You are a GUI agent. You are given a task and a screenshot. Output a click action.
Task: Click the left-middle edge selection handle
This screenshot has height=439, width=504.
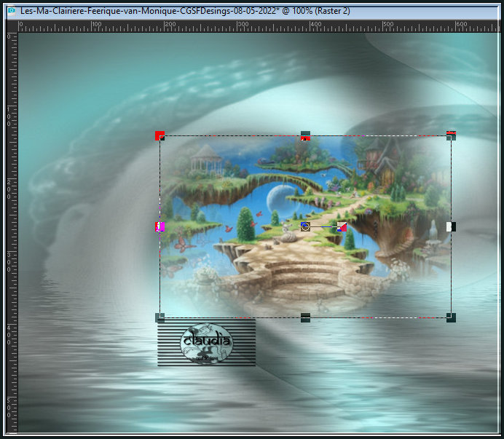click(160, 226)
